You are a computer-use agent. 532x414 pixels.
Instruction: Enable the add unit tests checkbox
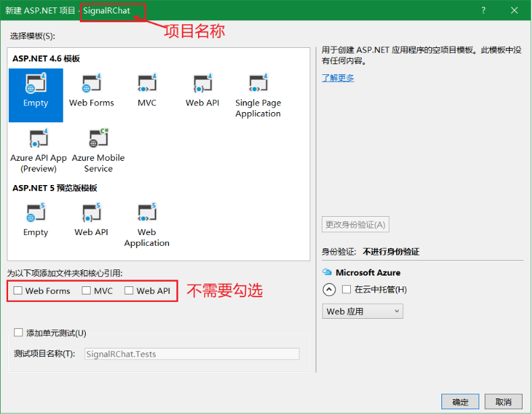point(18,333)
